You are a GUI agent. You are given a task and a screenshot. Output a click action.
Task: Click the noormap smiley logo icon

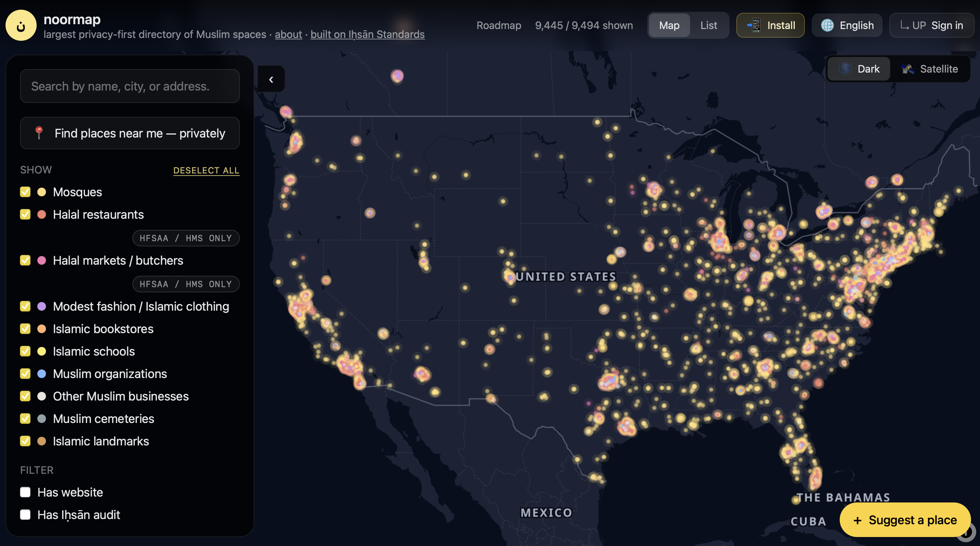pos(21,26)
